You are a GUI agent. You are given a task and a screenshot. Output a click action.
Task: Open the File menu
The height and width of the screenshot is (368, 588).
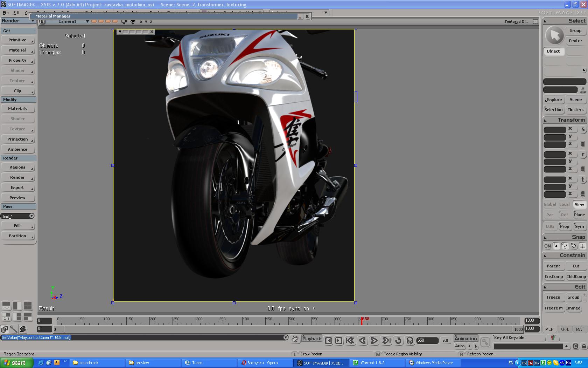(6, 13)
